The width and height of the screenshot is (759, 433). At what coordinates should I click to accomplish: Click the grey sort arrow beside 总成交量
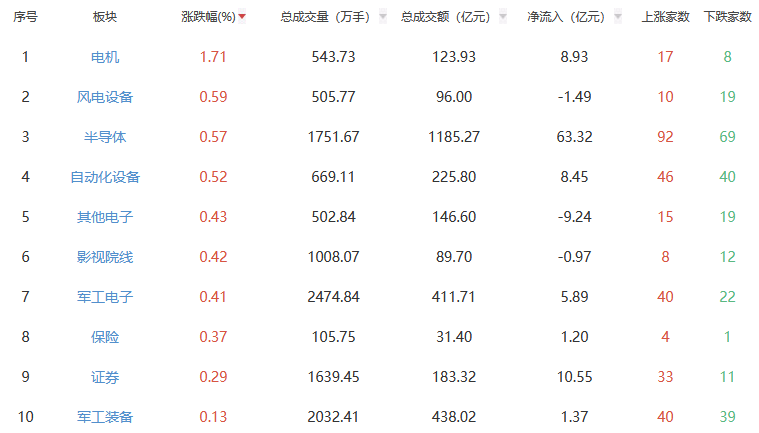click(x=383, y=17)
